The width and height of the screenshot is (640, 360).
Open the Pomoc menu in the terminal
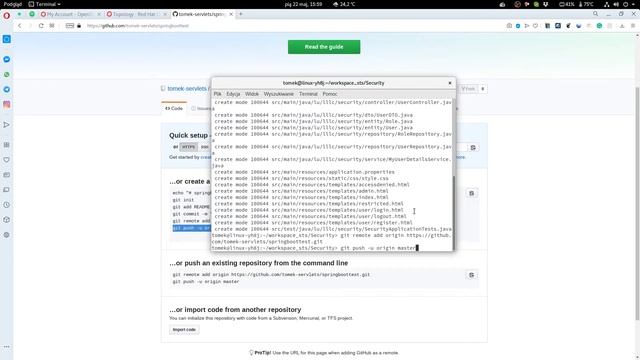330,94
